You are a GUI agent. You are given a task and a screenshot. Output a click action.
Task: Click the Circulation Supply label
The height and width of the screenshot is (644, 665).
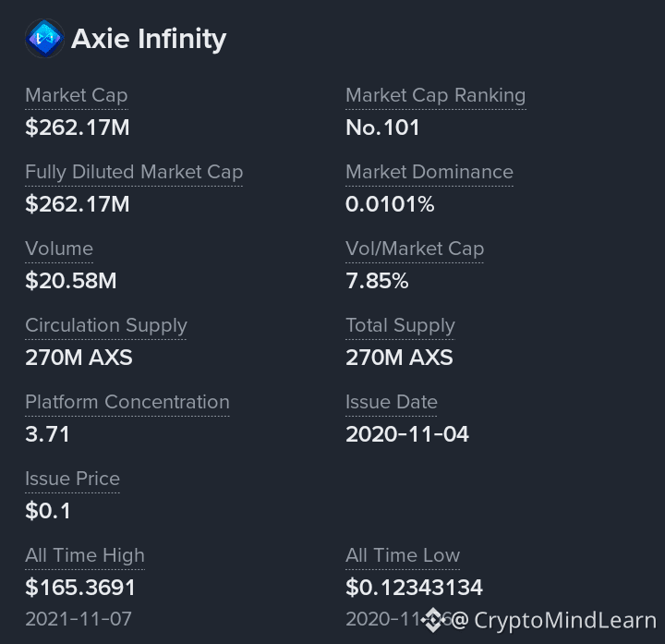coord(106,325)
